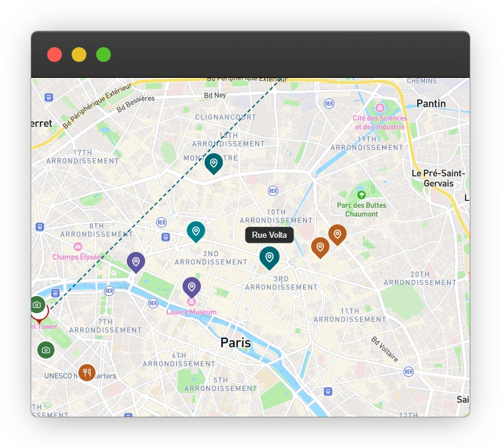The width and height of the screenshot is (501, 448).
Task: Click the upper-right orange location pin
Action: (x=337, y=234)
